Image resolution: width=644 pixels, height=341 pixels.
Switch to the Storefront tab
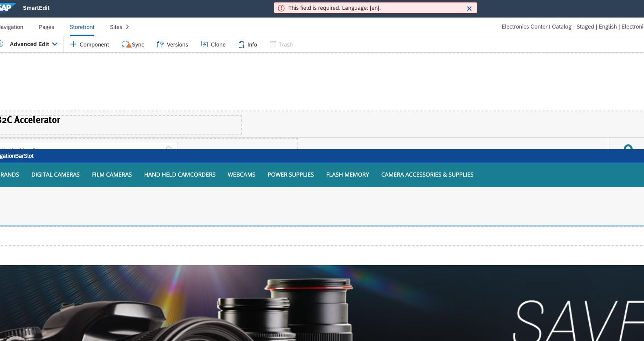coord(82,27)
